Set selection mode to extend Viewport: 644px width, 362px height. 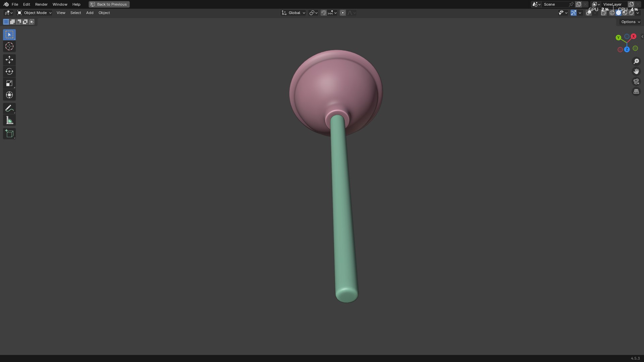12,22
